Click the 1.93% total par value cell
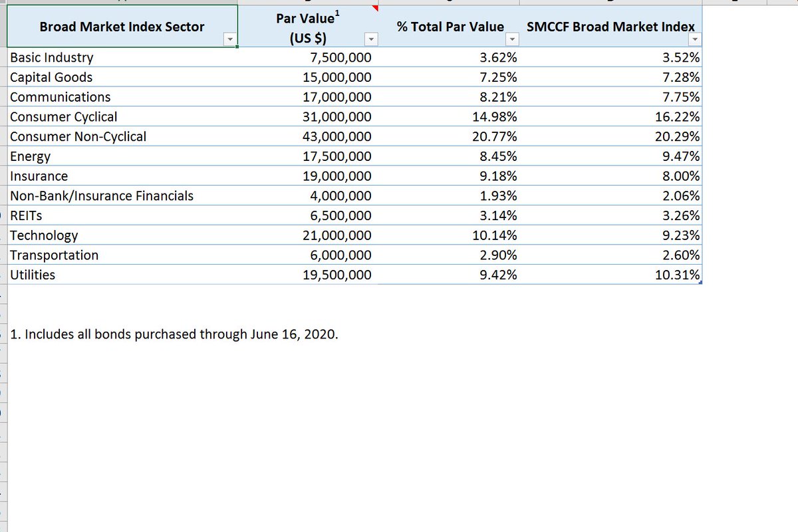 pyautogui.click(x=448, y=196)
